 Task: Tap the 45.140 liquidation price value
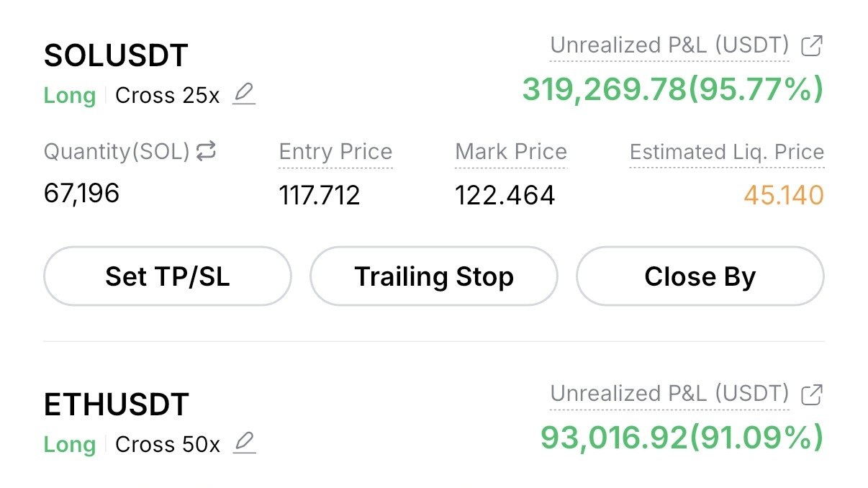tap(784, 195)
